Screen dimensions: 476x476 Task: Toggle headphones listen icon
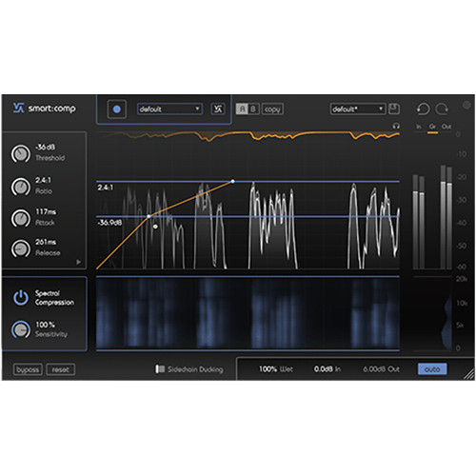pyautogui.click(x=396, y=126)
